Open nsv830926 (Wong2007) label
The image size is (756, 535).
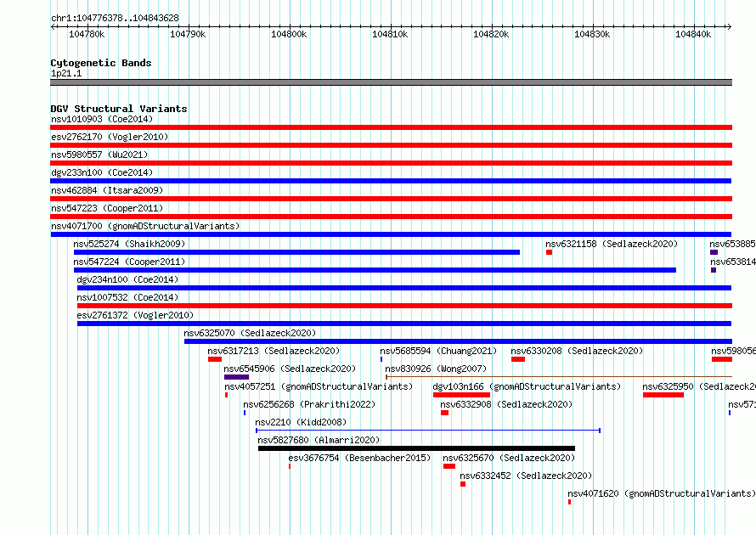point(436,369)
